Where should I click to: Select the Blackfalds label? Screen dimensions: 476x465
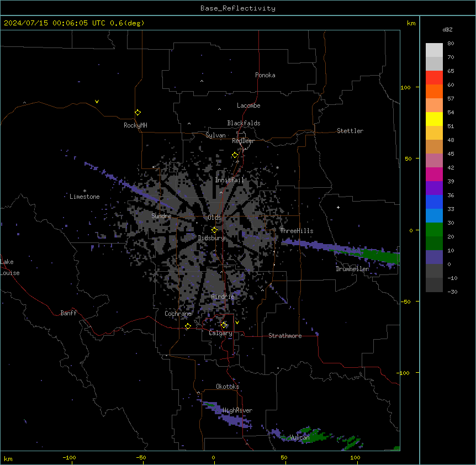244,123
